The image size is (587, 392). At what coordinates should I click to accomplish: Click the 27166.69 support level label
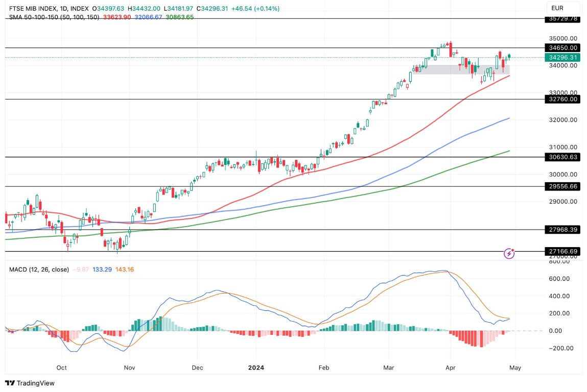[562, 251]
